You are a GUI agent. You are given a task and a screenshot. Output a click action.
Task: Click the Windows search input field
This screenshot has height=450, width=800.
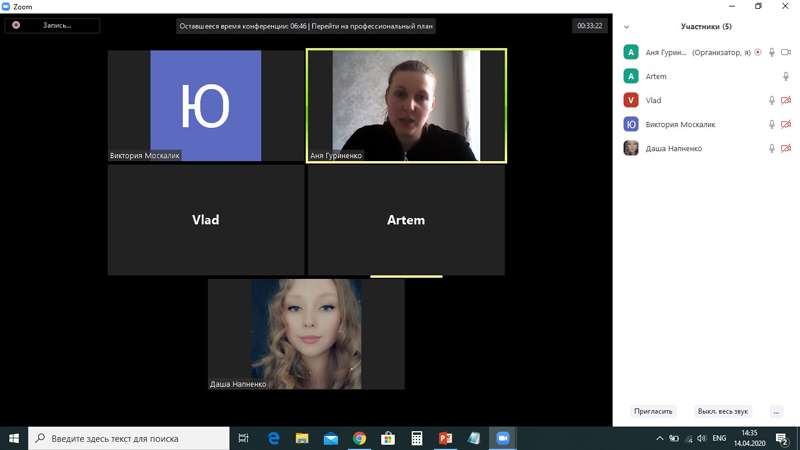(x=129, y=438)
